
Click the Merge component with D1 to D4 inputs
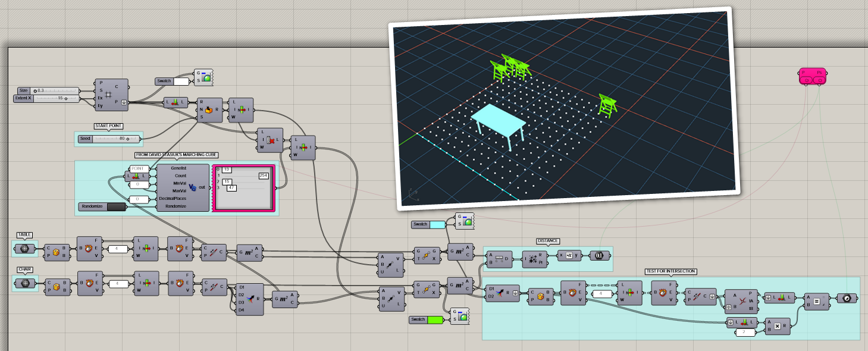coord(250,299)
